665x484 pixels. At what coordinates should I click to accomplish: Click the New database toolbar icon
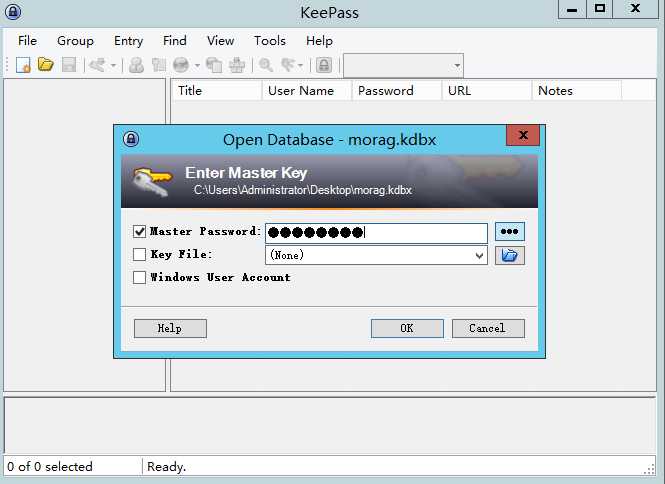23,65
